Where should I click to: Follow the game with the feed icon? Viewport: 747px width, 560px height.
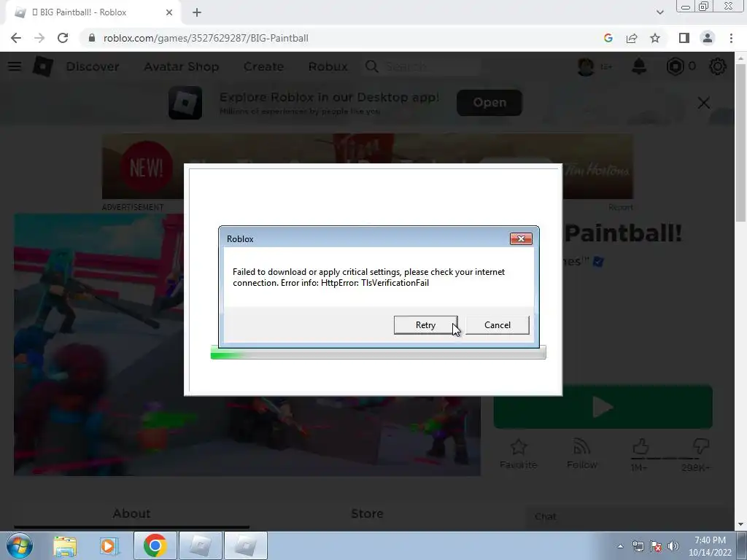click(581, 447)
